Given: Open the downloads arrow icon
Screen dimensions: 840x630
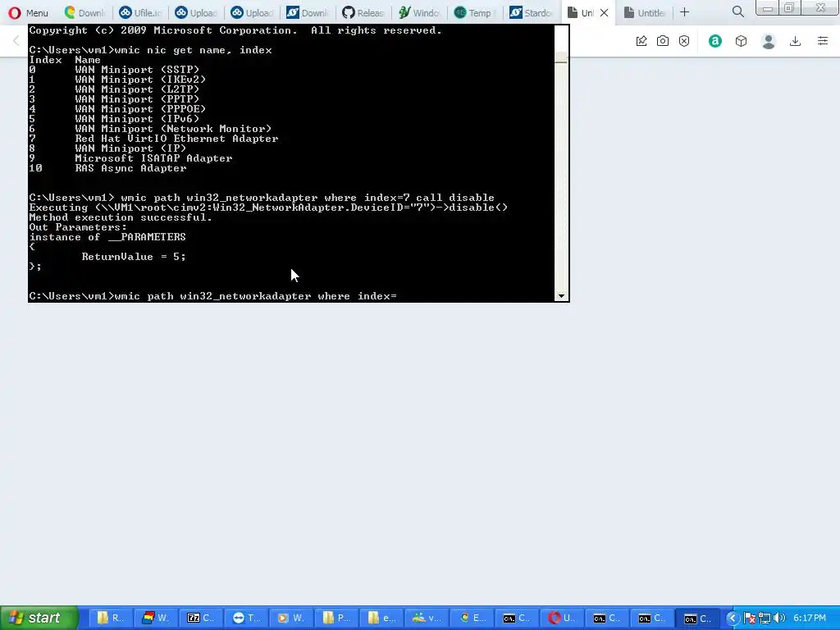Looking at the screenshot, I should tap(795, 41).
